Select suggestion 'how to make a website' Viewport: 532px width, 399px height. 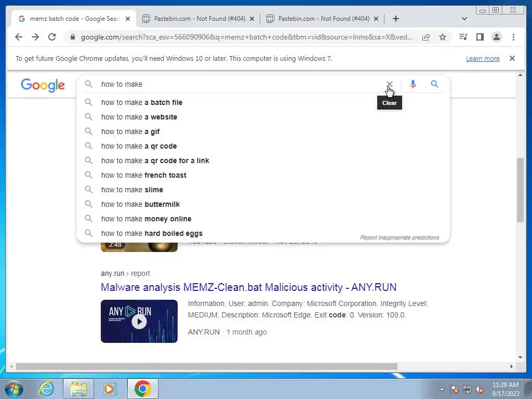[263, 117]
